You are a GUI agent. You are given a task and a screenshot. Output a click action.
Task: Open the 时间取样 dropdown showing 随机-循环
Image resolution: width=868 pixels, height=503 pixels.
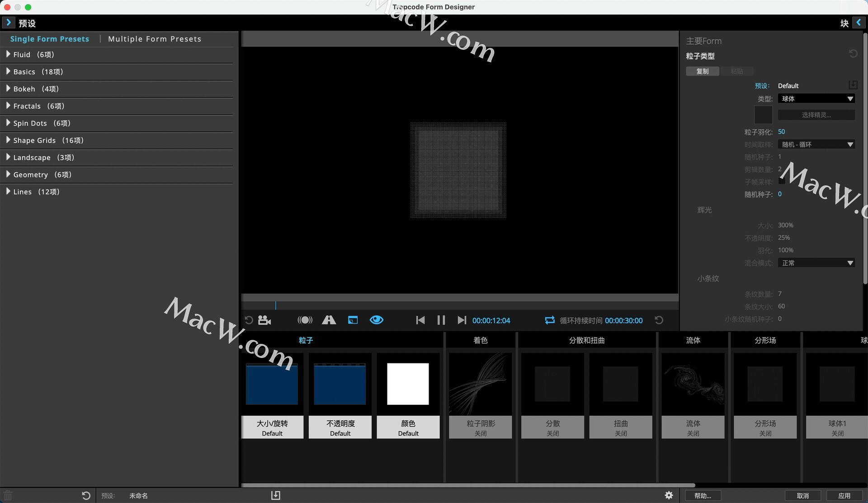[x=816, y=144]
